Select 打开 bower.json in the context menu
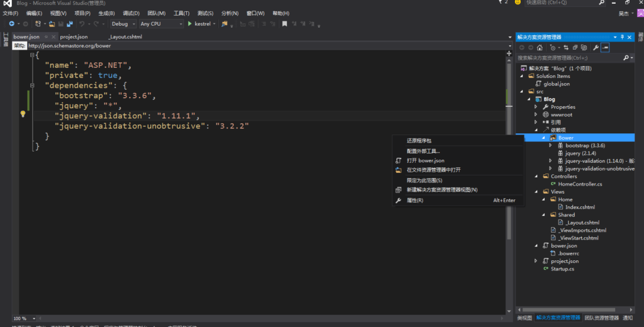This screenshot has width=644, height=327. coord(425,160)
